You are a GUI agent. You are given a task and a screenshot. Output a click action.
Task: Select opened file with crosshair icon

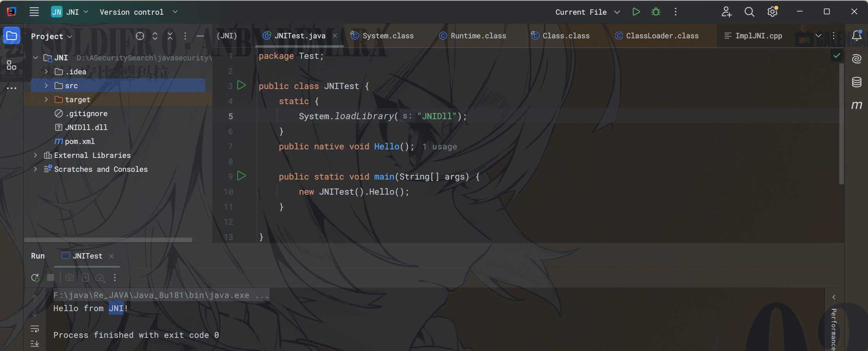tap(140, 36)
